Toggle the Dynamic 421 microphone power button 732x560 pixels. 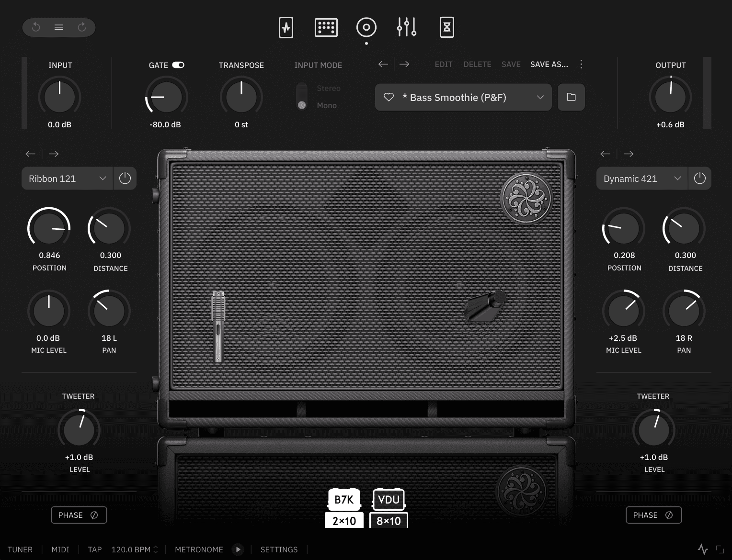[x=700, y=179]
